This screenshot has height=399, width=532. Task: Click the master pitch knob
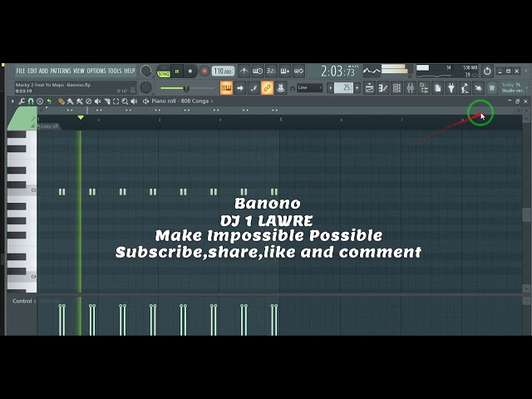[x=146, y=87]
